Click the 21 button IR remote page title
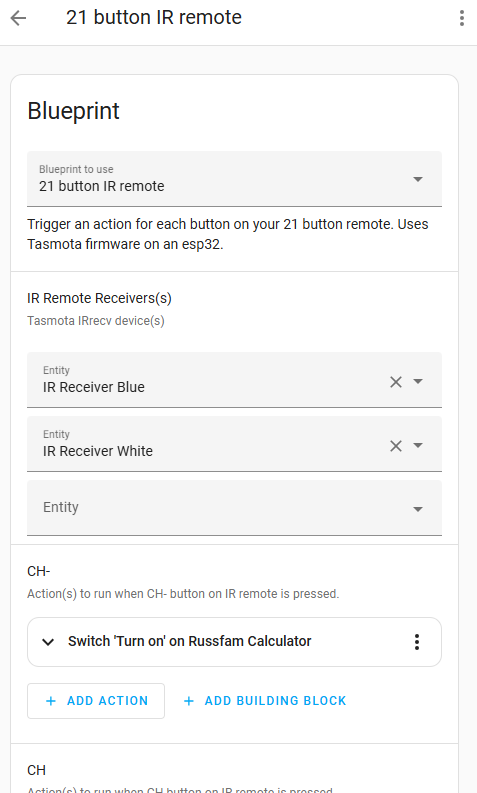The height and width of the screenshot is (793, 477). tap(154, 18)
